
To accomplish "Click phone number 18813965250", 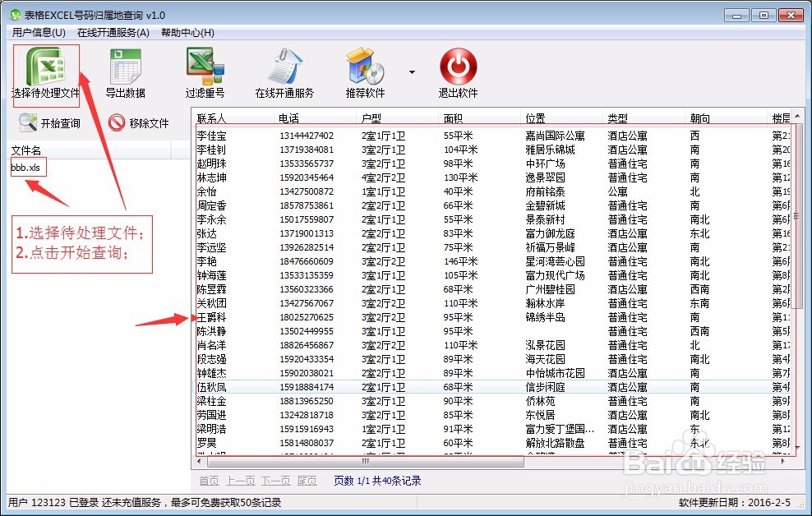I will (x=307, y=401).
